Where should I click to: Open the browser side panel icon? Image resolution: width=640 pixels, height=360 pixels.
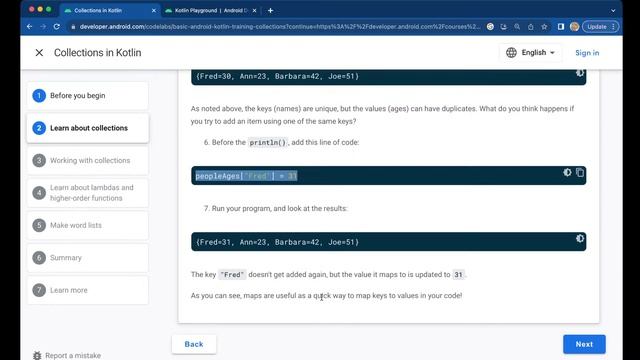pos(561,27)
